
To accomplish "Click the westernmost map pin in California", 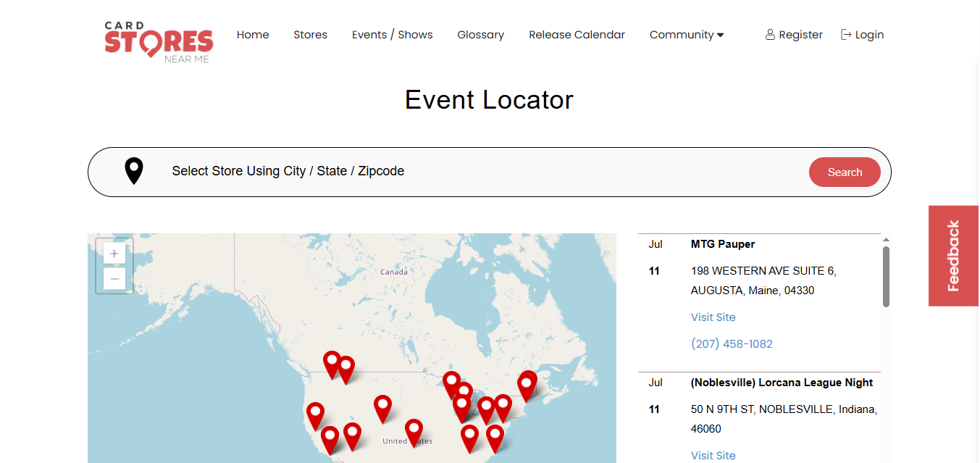I will coord(315,414).
